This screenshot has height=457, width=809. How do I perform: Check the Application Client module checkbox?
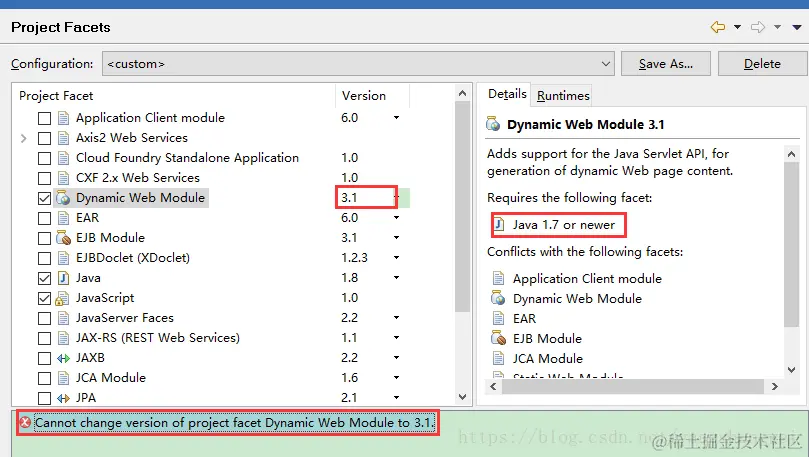44,118
